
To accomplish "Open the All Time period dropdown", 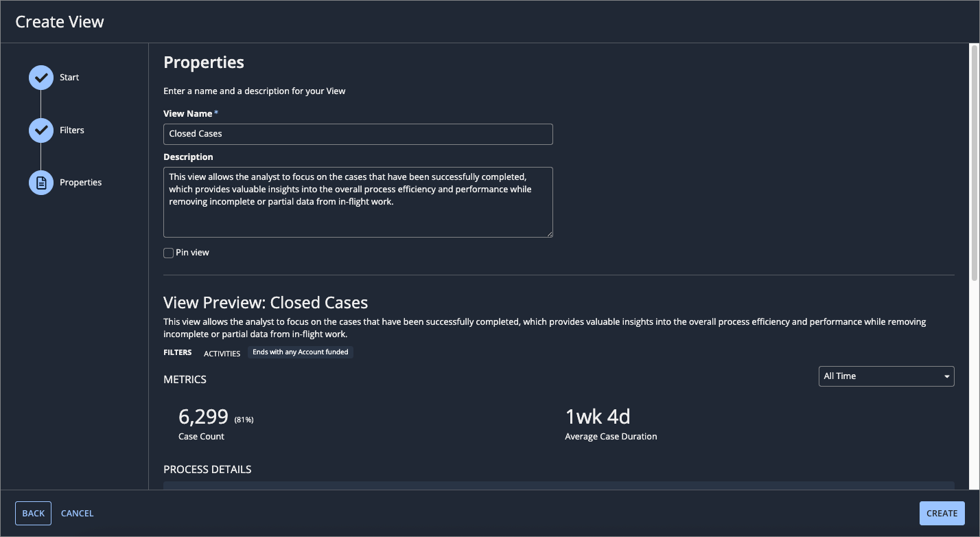I will [x=886, y=376].
